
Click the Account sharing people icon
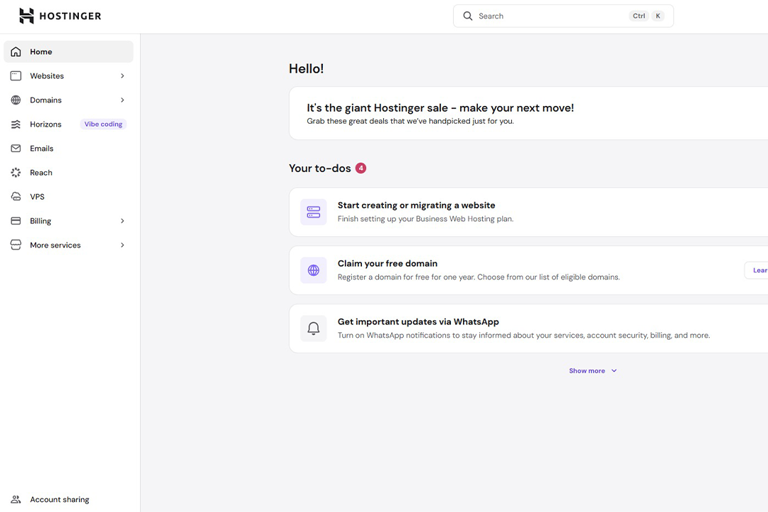[16, 499]
